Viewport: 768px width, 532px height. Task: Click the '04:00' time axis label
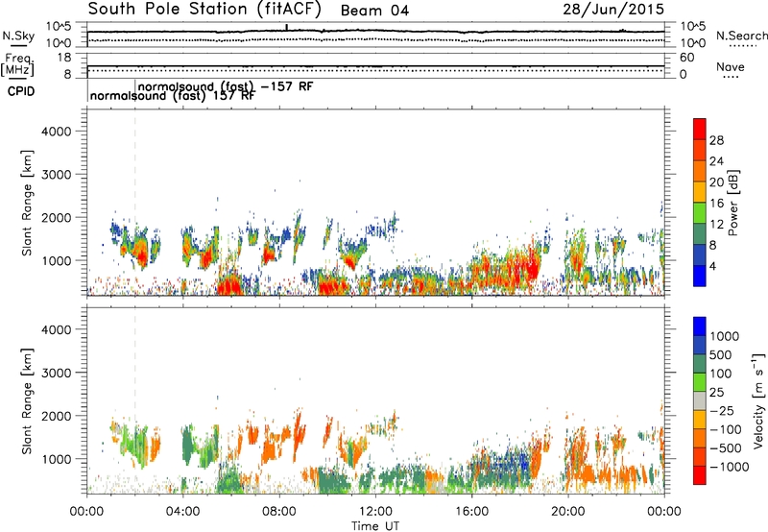[x=182, y=512]
